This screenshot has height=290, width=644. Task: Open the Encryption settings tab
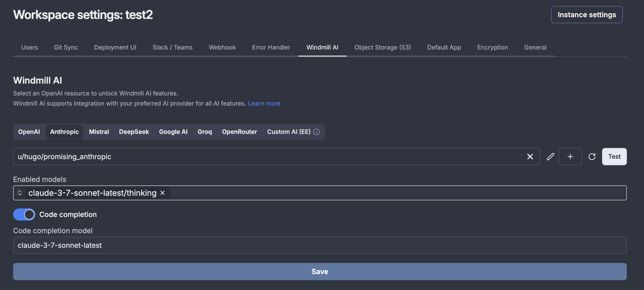(x=492, y=47)
